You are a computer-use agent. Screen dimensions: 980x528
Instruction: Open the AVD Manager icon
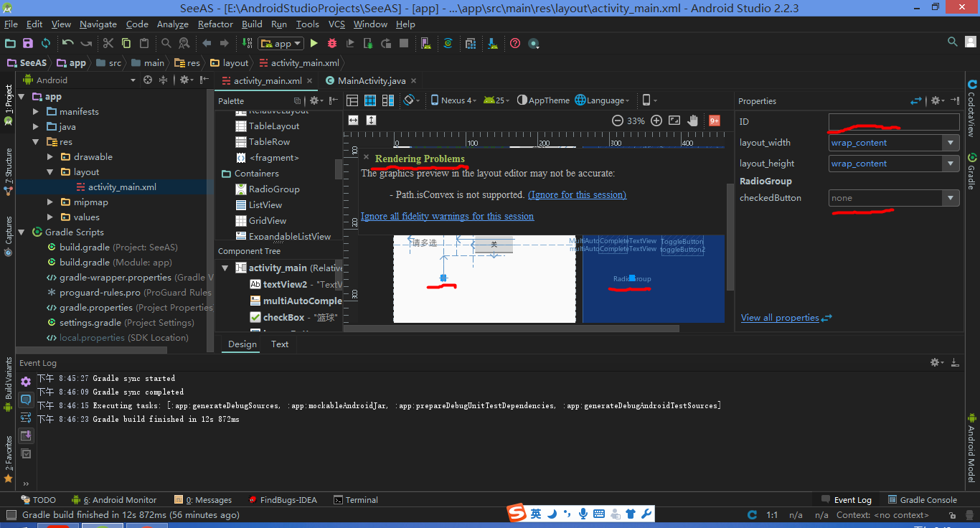click(425, 43)
